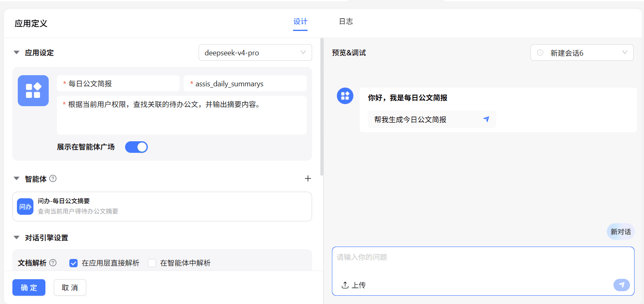This screenshot has height=304, width=644.
Task: Switch to the 设计 tab
Action: (x=301, y=21)
